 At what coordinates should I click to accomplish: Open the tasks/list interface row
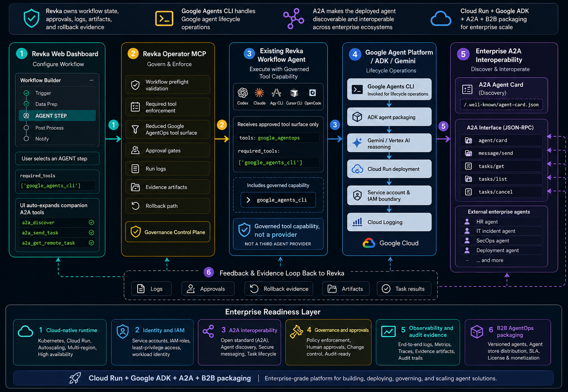[x=501, y=179]
